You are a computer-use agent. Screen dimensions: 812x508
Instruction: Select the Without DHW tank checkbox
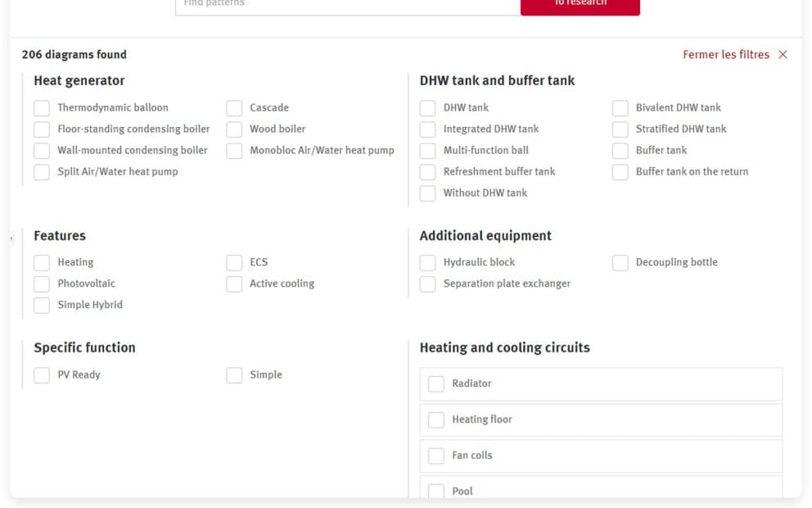click(427, 193)
